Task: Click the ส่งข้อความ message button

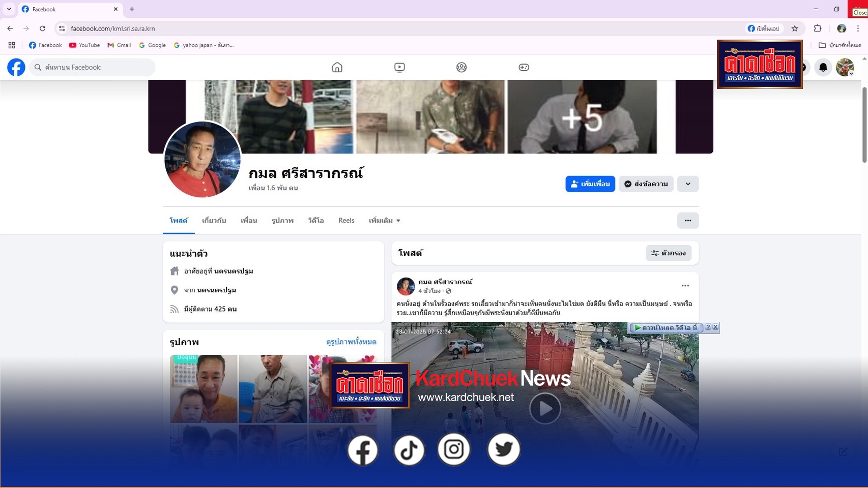Action: [x=646, y=184]
